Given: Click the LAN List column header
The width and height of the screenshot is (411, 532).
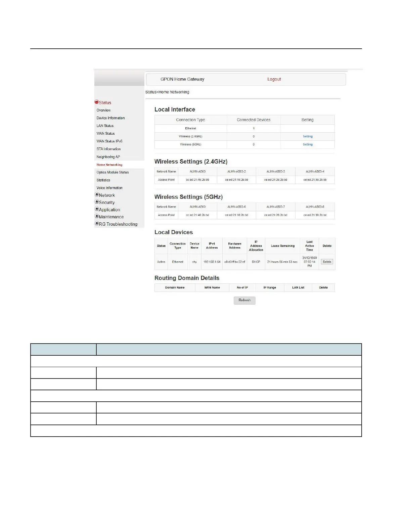Looking at the screenshot, I should click(x=298, y=287).
